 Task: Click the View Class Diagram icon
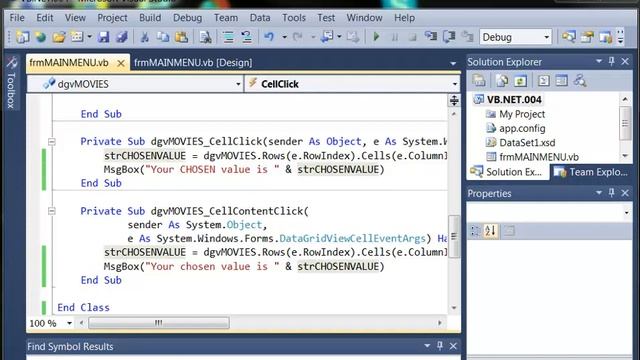pyautogui.click(x=580, y=81)
